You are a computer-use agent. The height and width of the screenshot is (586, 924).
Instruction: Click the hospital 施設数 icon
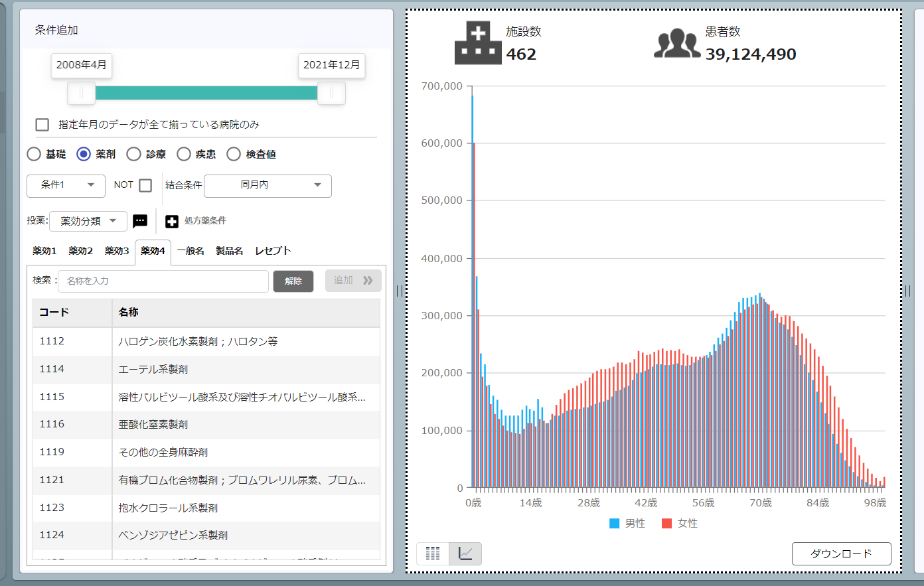pyautogui.click(x=478, y=44)
